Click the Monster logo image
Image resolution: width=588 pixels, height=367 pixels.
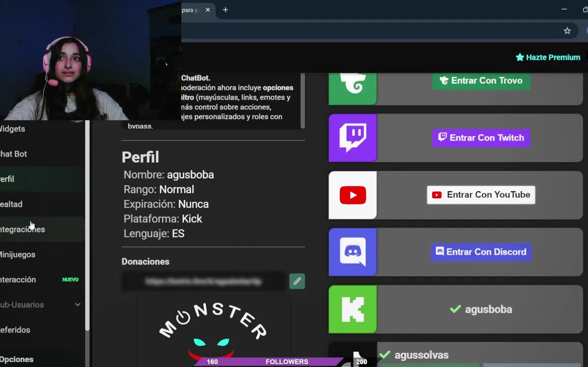[x=213, y=332]
